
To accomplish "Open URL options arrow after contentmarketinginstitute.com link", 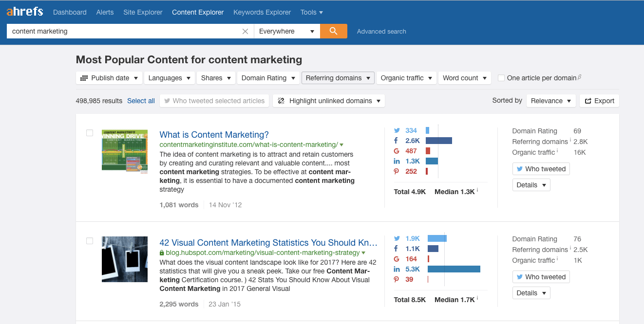I will (341, 145).
